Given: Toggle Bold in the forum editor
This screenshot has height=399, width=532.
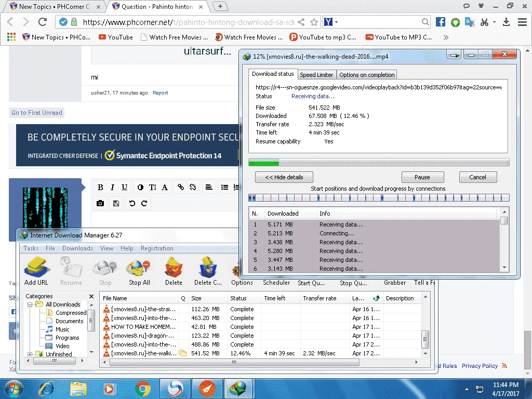Looking at the screenshot, I should click(x=100, y=187).
